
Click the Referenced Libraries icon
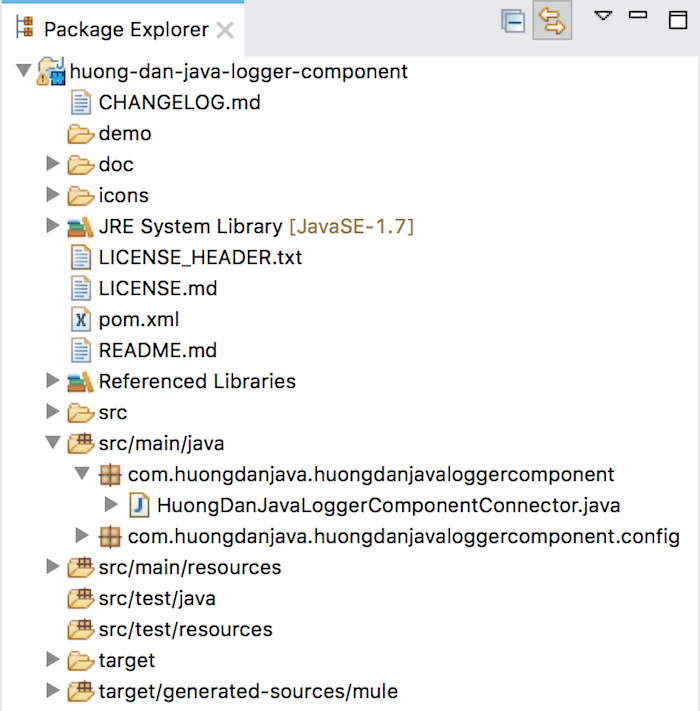click(80, 382)
